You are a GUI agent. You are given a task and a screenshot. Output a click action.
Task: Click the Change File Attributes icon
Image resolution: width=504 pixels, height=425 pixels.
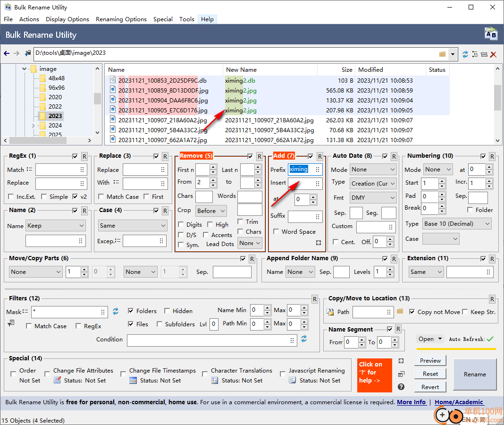[57, 380]
